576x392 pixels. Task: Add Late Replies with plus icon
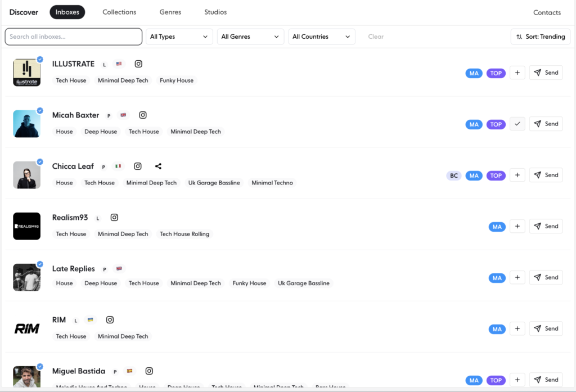click(517, 277)
